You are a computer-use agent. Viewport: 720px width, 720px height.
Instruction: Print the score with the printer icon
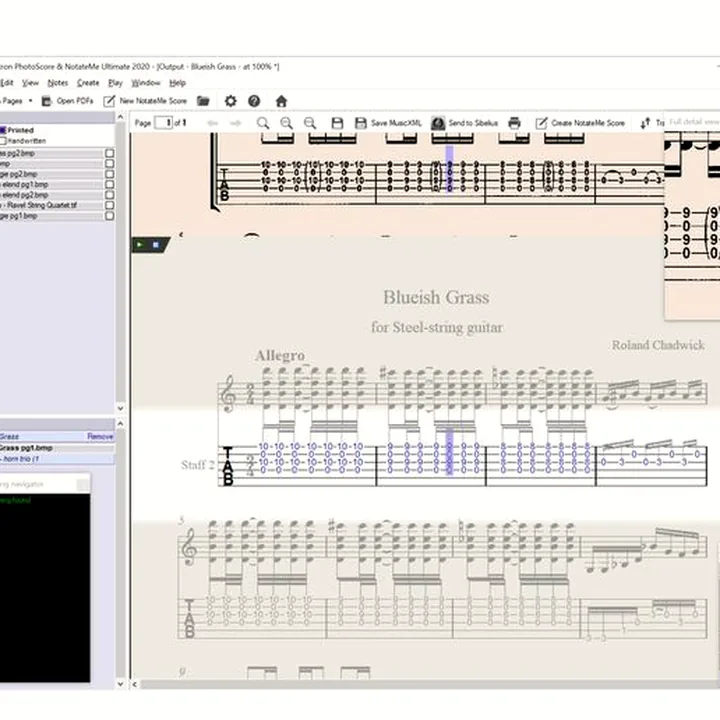click(514, 123)
